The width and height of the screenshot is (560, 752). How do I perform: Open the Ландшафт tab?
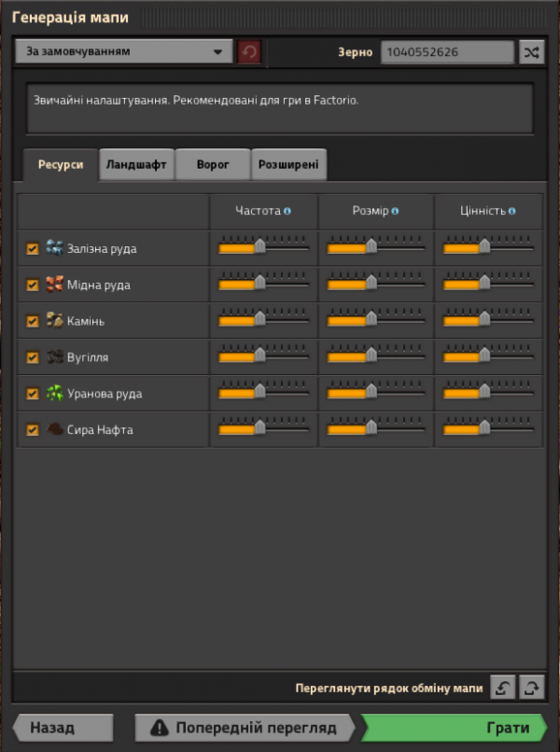(136, 164)
